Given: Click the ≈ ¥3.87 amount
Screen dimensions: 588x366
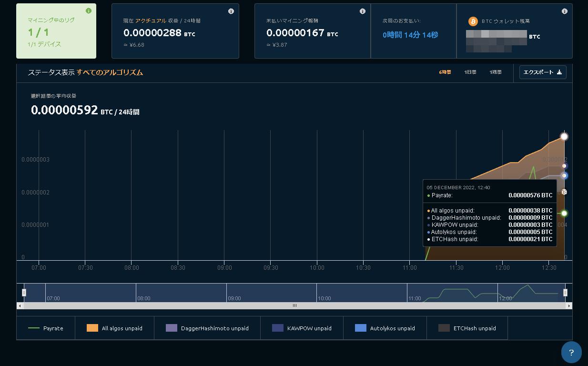Looking at the screenshot, I should [x=277, y=45].
